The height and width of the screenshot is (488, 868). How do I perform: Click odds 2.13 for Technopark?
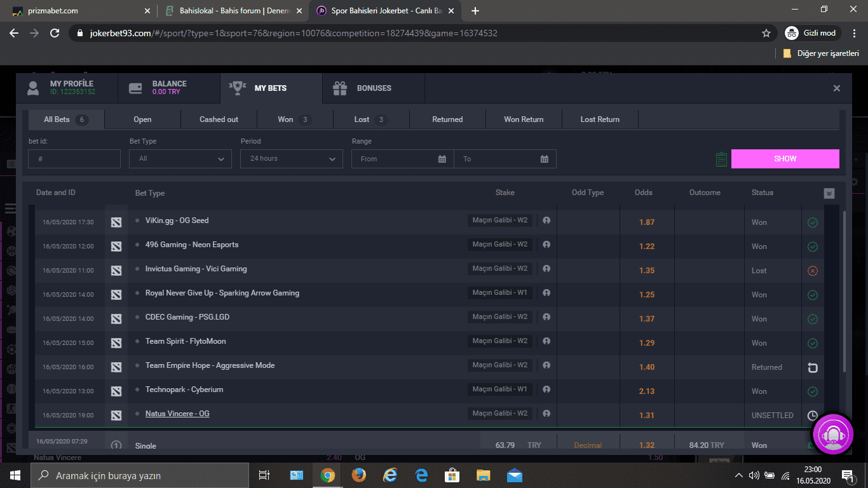(x=647, y=391)
